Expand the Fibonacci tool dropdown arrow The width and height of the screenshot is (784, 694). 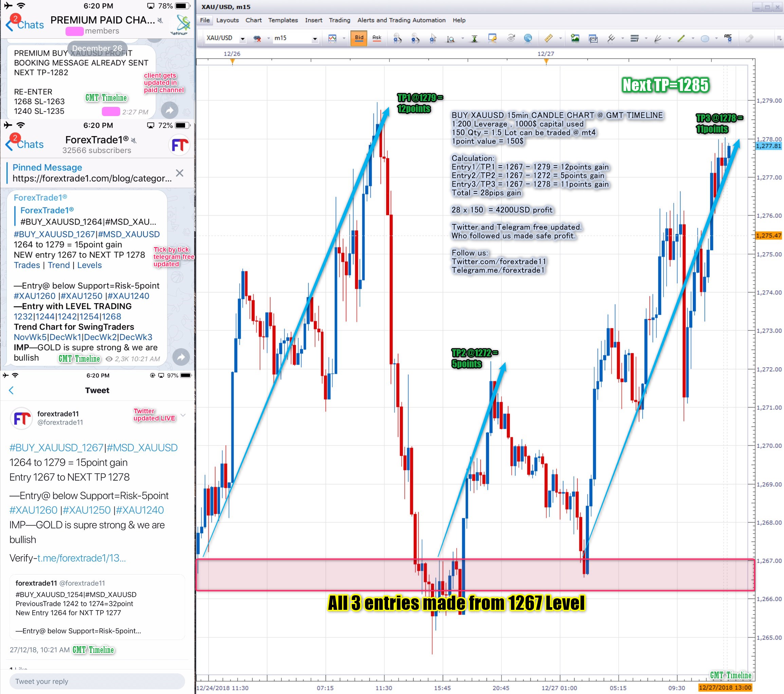coord(646,38)
